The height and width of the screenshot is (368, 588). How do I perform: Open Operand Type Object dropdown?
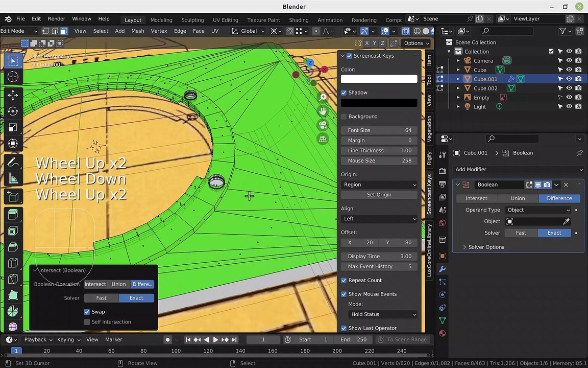tap(538, 210)
